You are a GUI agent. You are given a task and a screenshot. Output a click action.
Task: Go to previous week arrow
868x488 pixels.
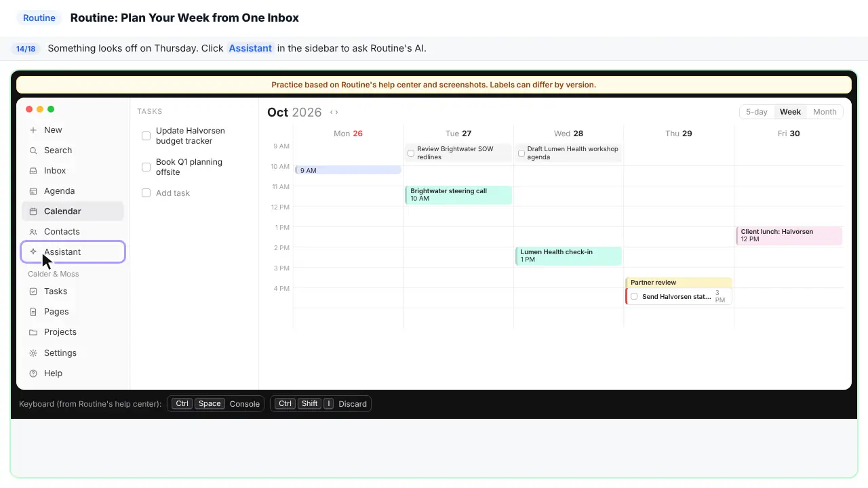[x=332, y=113]
